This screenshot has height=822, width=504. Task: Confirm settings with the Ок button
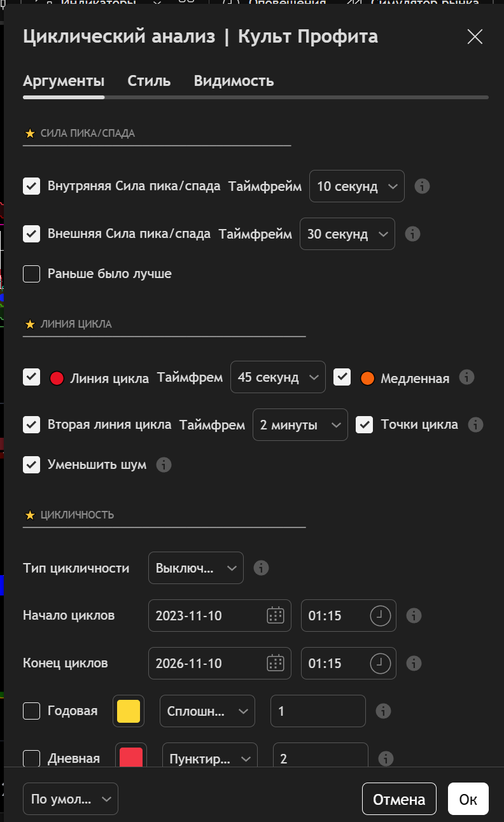tap(468, 799)
